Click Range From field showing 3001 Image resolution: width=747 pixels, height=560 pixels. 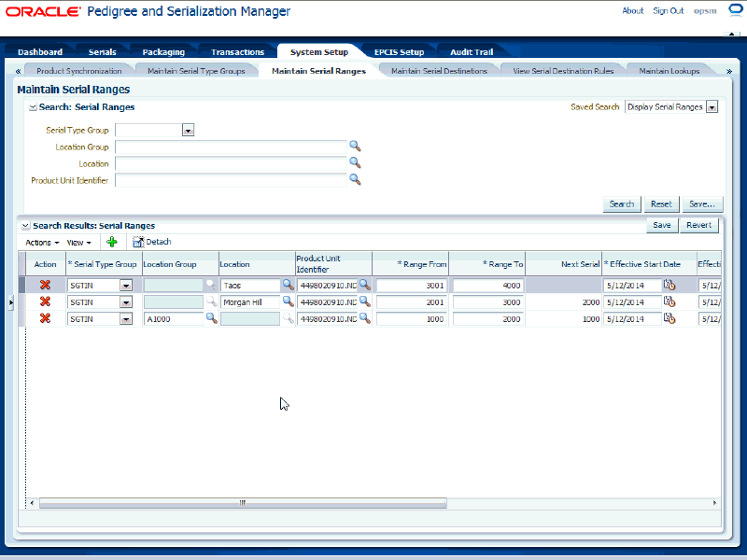point(412,286)
